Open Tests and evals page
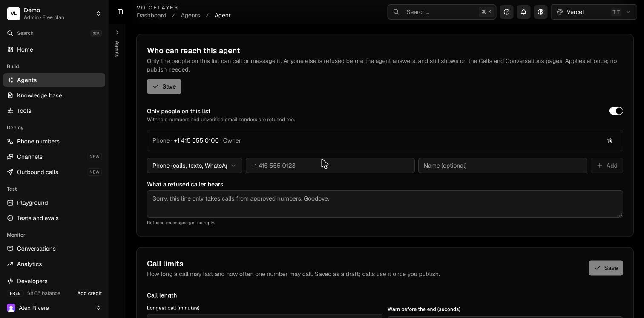Image resolution: width=644 pixels, height=318 pixels. pos(54,218)
